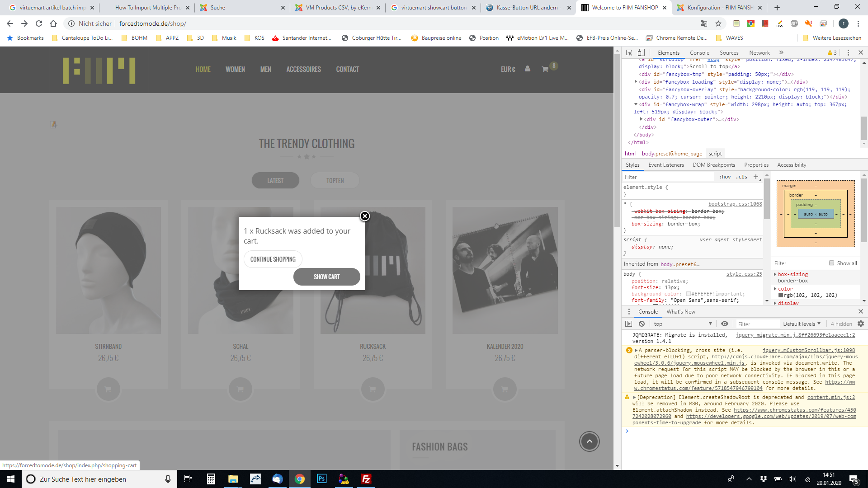Toggle the device toolbar icon in DevTools
The width and height of the screenshot is (868, 488).
tap(641, 53)
